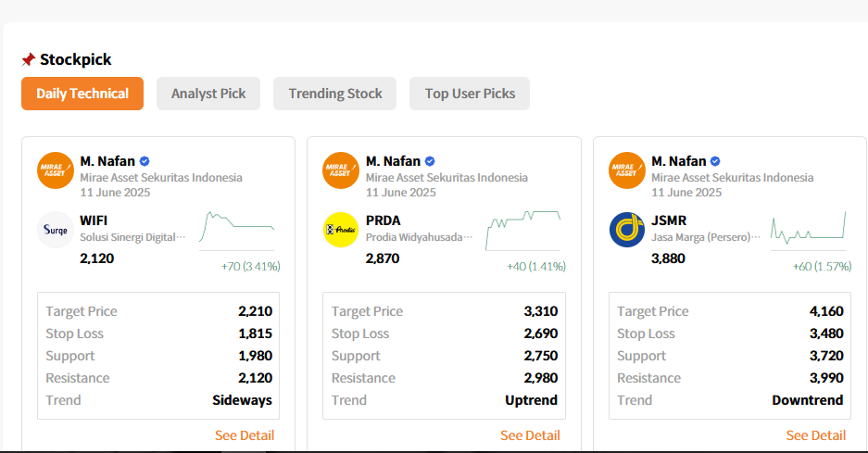Switch to Top User Picks tab
Image resolution: width=868 pixels, height=453 pixels.
tap(470, 94)
